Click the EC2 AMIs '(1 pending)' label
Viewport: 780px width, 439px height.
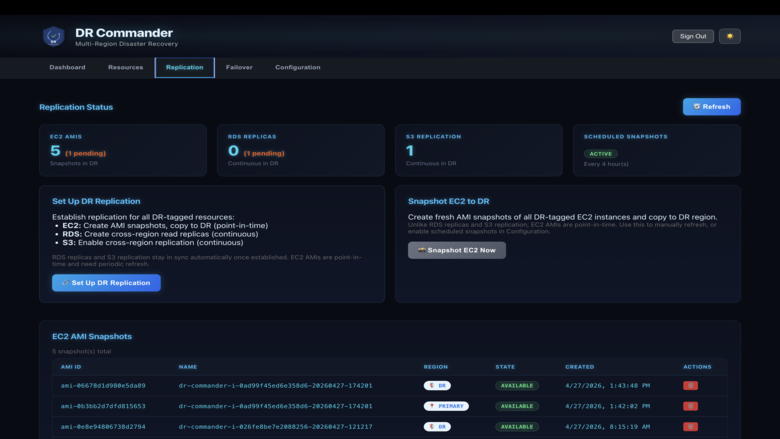[x=86, y=153]
